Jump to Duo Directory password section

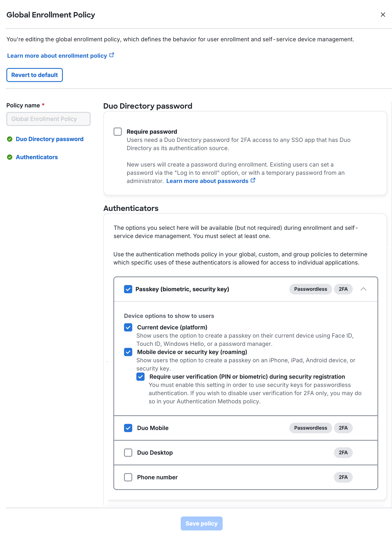point(50,139)
